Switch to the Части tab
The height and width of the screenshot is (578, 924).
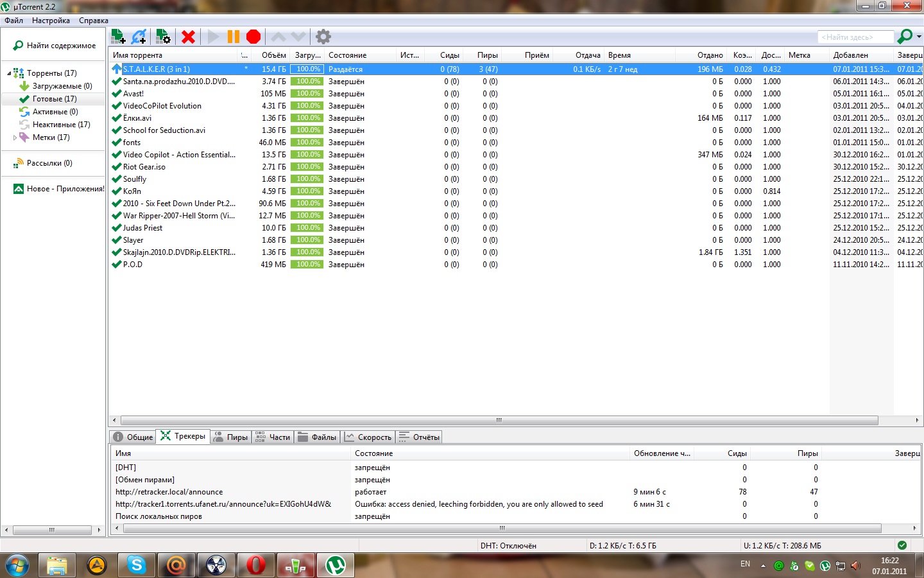(x=273, y=437)
